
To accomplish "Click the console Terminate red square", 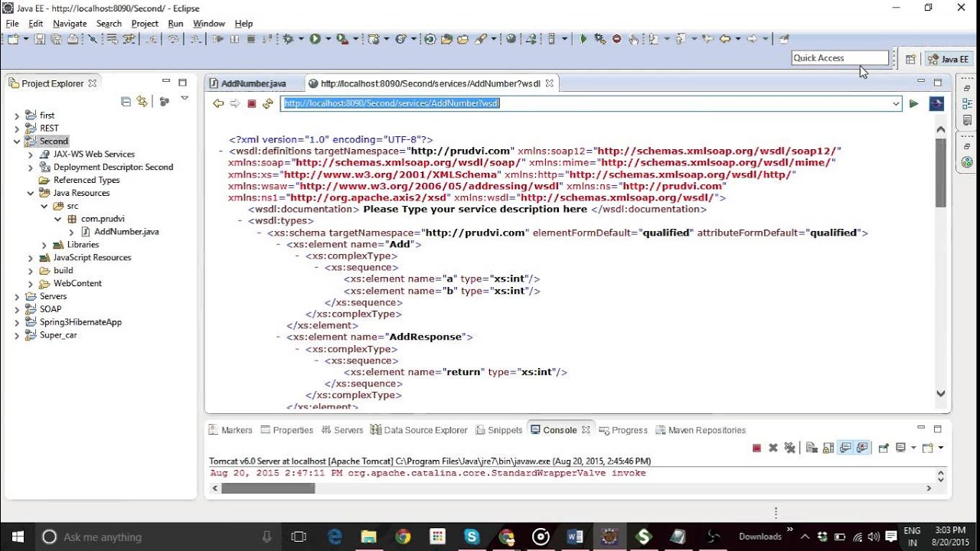I will (x=756, y=448).
